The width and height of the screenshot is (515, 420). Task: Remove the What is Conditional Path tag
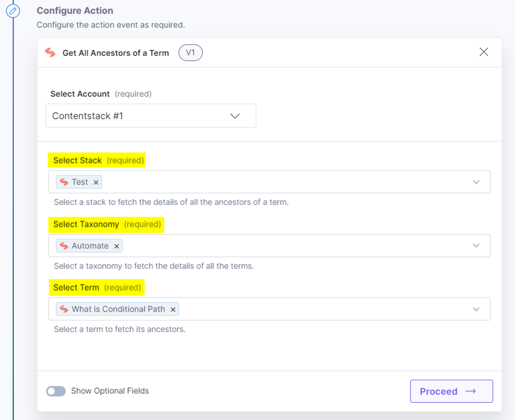click(x=173, y=309)
